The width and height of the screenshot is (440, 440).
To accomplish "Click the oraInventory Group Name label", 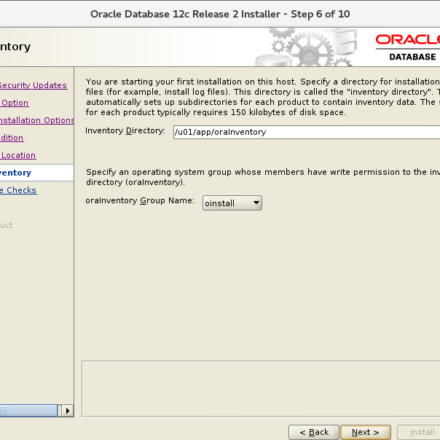I will click(x=140, y=201).
